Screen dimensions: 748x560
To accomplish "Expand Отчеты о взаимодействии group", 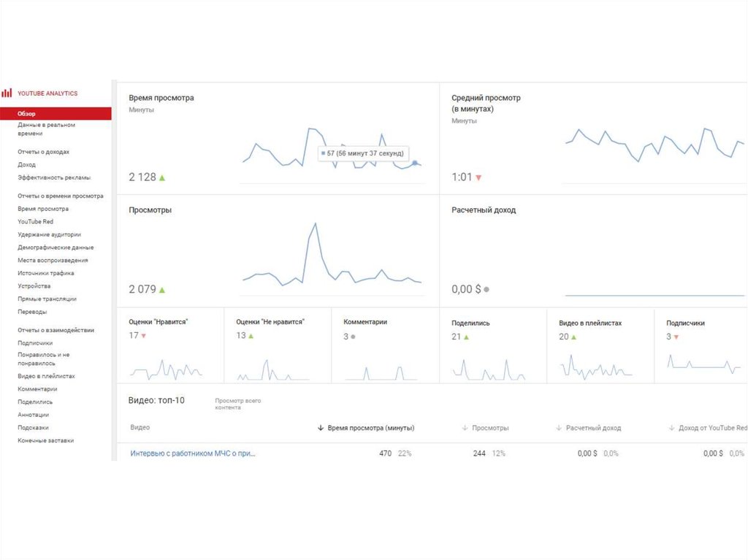I will click(x=56, y=330).
